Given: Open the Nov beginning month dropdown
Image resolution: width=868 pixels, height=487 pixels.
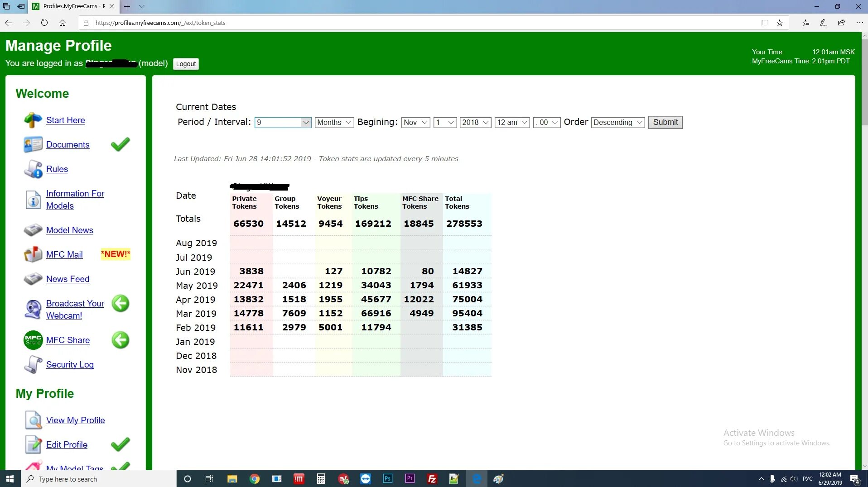Looking at the screenshot, I should (415, 122).
